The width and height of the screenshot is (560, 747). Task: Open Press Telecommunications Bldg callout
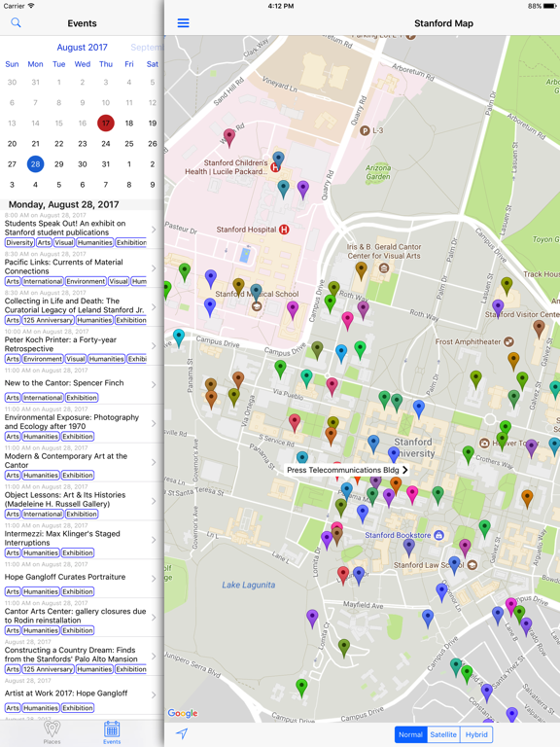(x=347, y=470)
